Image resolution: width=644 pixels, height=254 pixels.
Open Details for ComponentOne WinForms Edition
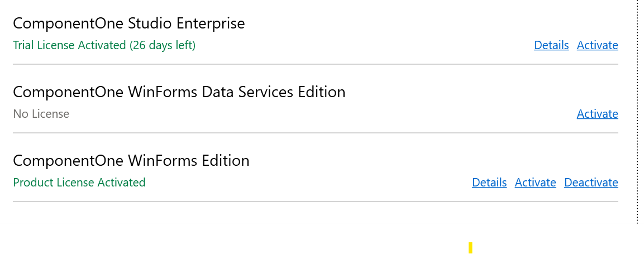[489, 183]
